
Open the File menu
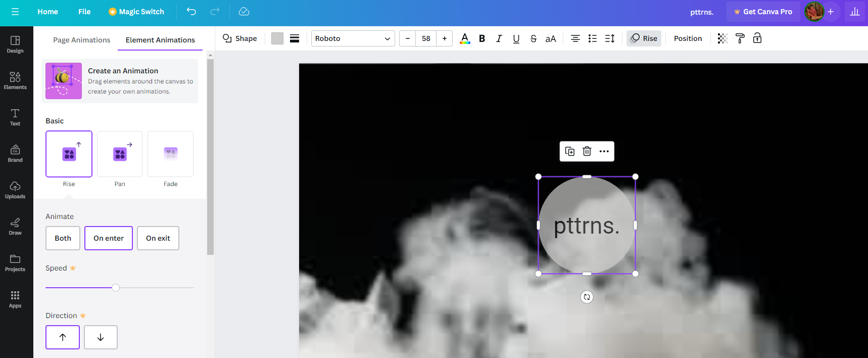84,12
